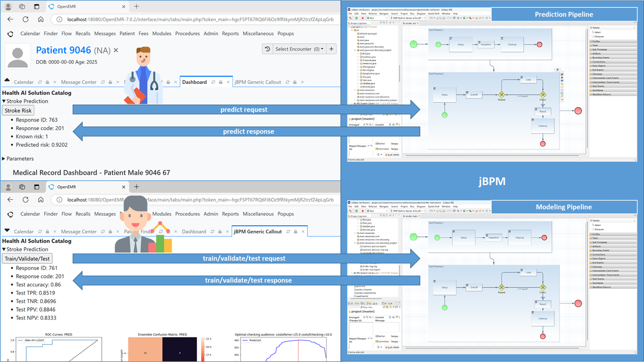Switch to the Message Center tab
Viewport: 644px width, 362px height.
[80, 82]
